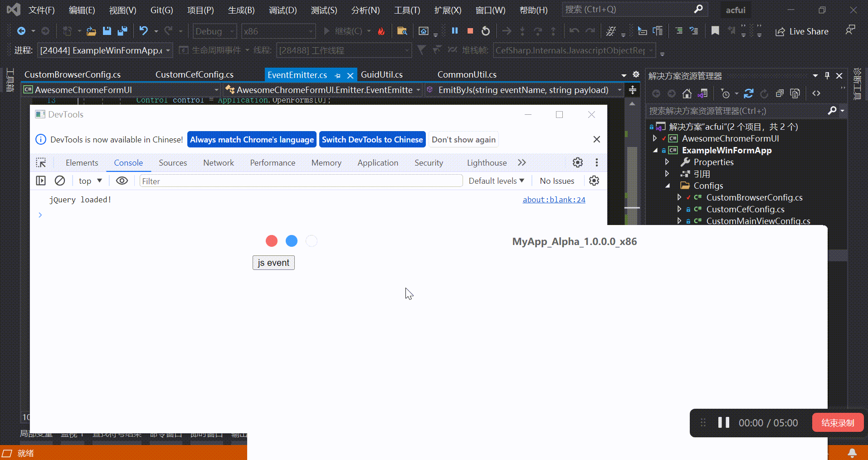Click the Hot Reload flame icon
The image size is (868, 460).
381,31
